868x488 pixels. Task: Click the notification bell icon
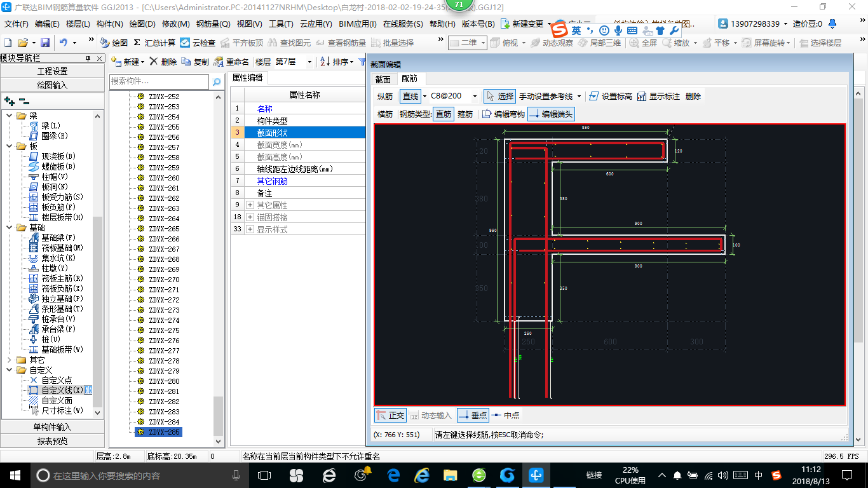point(832,24)
